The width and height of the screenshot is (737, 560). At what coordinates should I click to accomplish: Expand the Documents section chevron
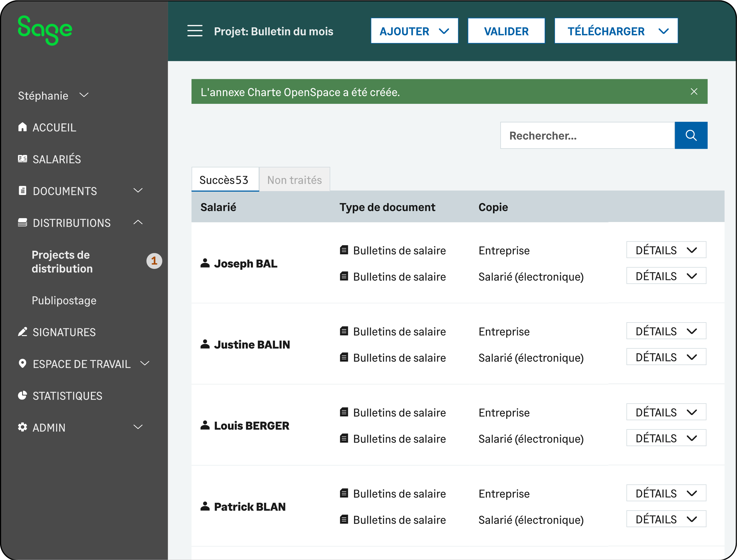[138, 190]
